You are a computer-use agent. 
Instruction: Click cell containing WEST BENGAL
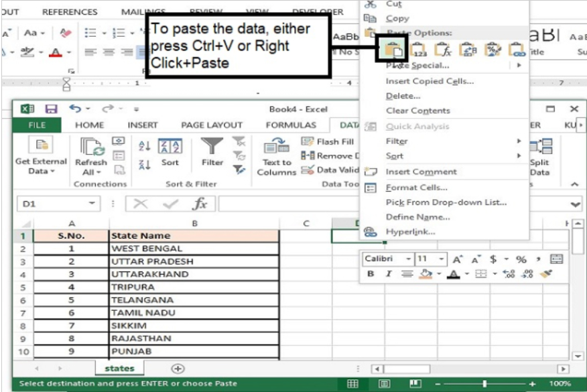pyautogui.click(x=194, y=249)
